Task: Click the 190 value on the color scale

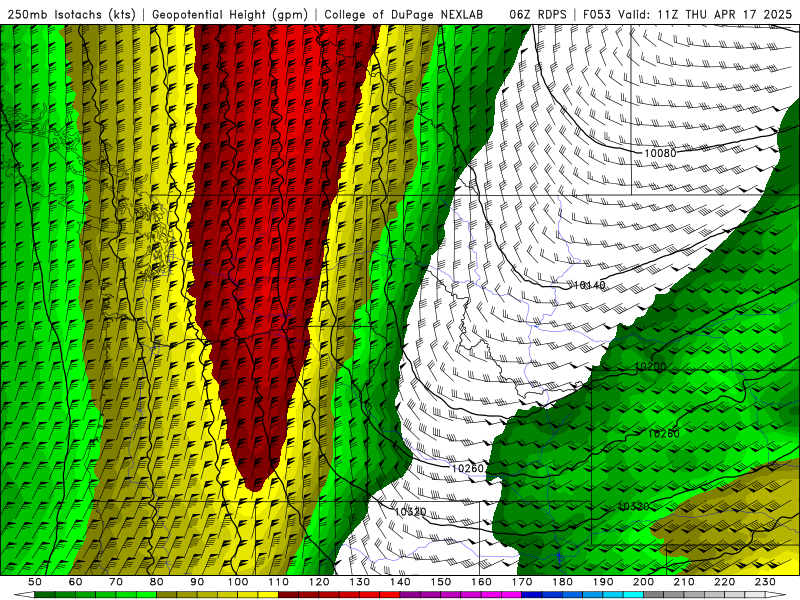Action: pos(603,582)
